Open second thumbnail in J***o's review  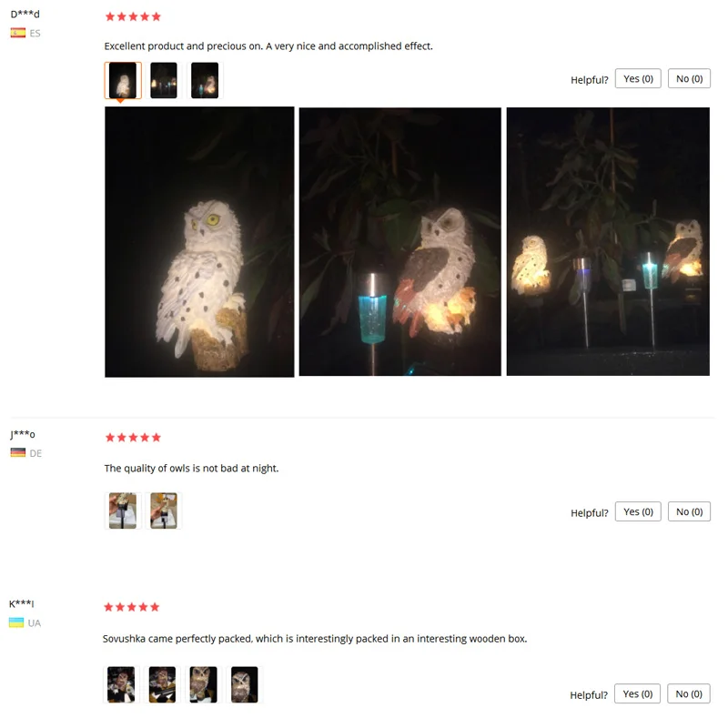164,511
